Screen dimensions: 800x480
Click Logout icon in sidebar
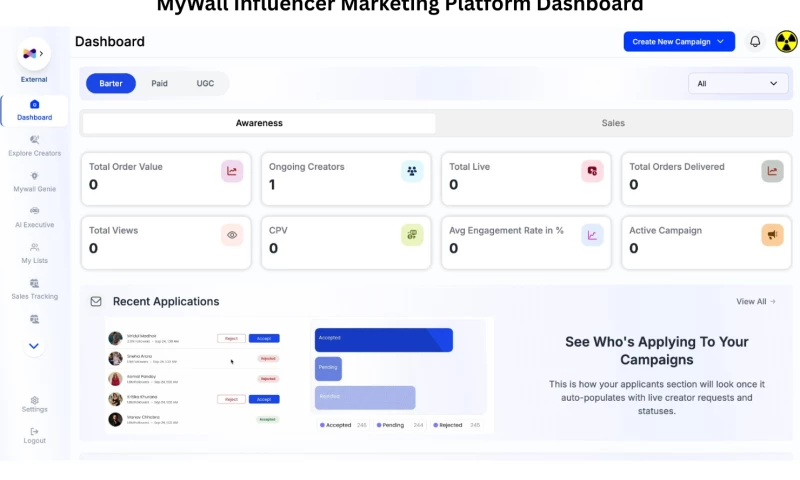point(34,432)
